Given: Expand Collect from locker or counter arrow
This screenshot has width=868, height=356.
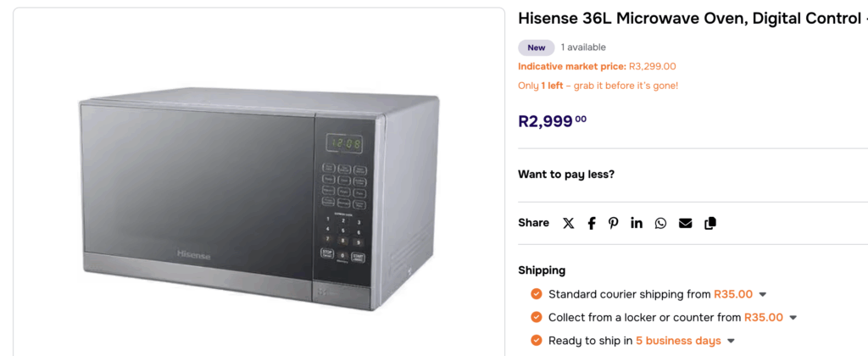Looking at the screenshot, I should pos(793,318).
